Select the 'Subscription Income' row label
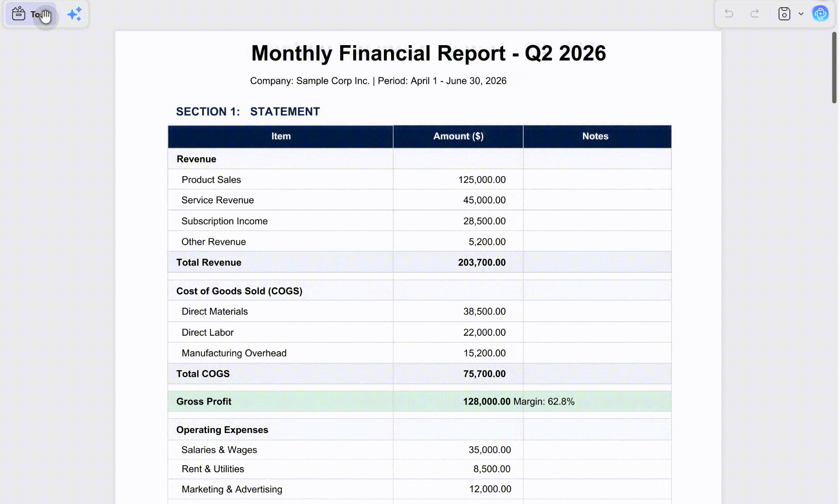This screenshot has width=840, height=504. point(224,221)
